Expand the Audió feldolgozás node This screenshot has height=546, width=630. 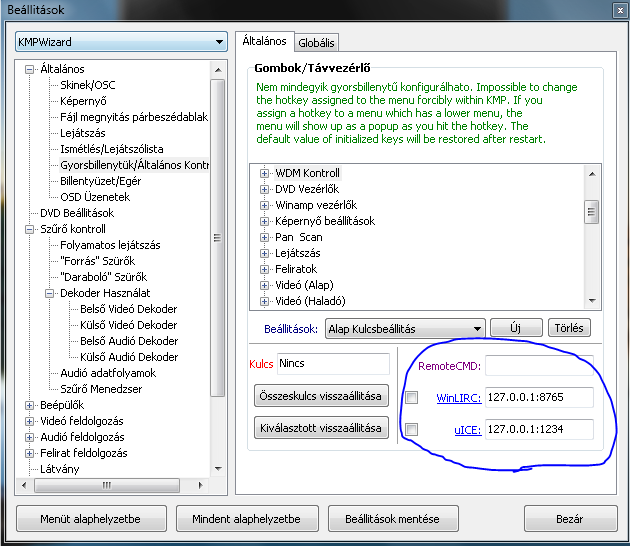29,437
